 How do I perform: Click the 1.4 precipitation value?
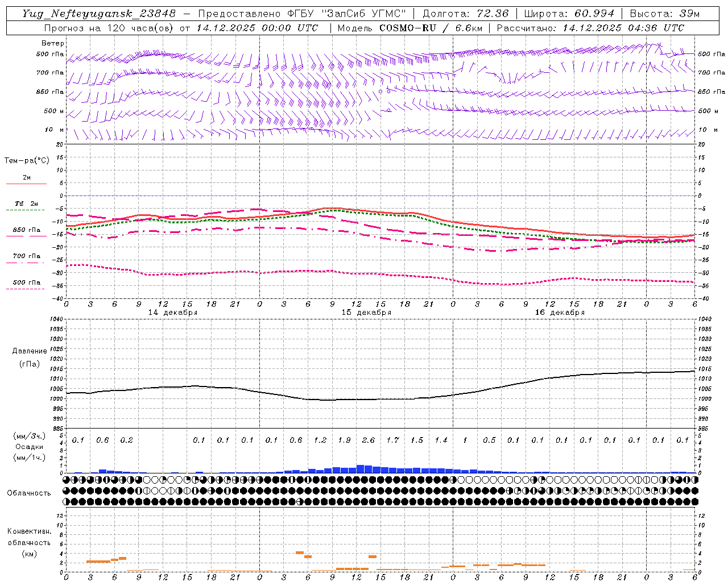click(x=441, y=440)
